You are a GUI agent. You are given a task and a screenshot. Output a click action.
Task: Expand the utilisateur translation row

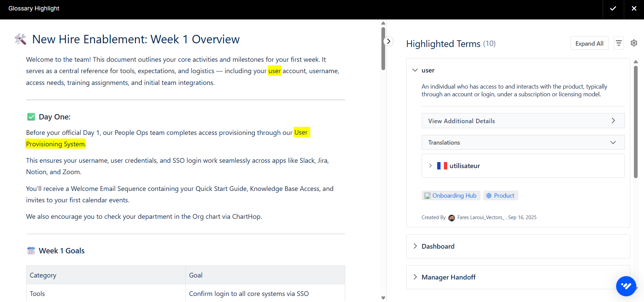(430, 166)
